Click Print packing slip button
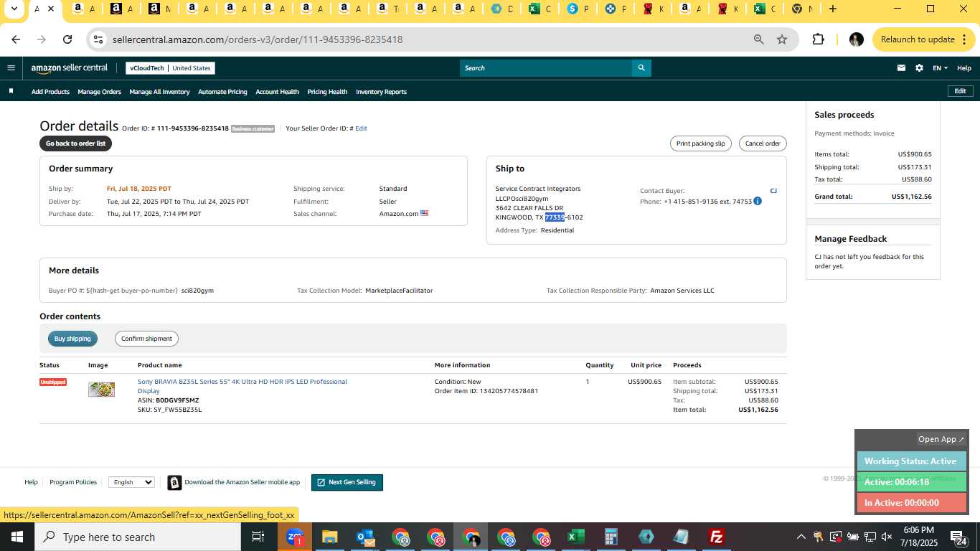The image size is (980, 551). tap(700, 143)
